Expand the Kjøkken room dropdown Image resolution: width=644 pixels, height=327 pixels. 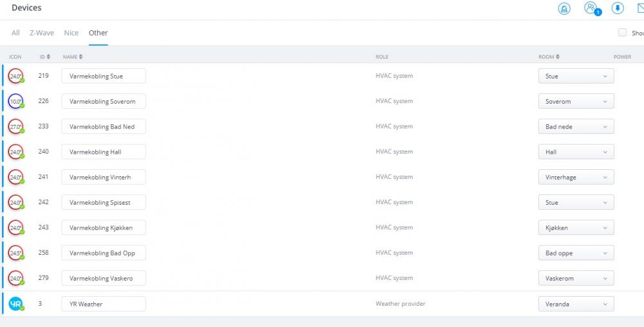pos(576,228)
